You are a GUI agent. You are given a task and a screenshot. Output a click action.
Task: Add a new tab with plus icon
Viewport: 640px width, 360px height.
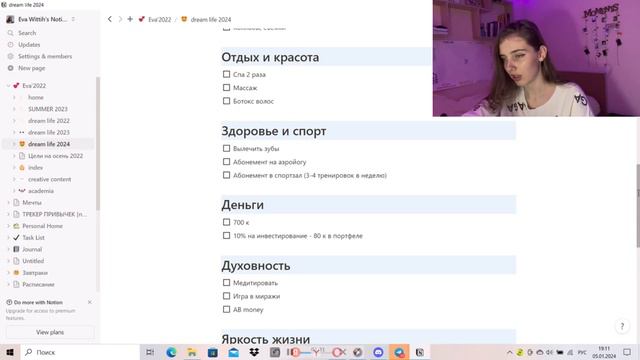point(130,19)
